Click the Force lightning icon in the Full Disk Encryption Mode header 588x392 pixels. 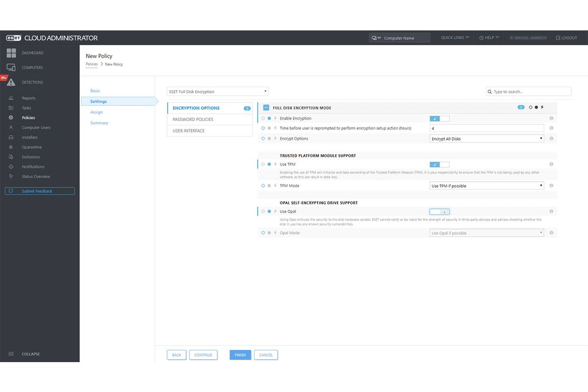coord(542,107)
